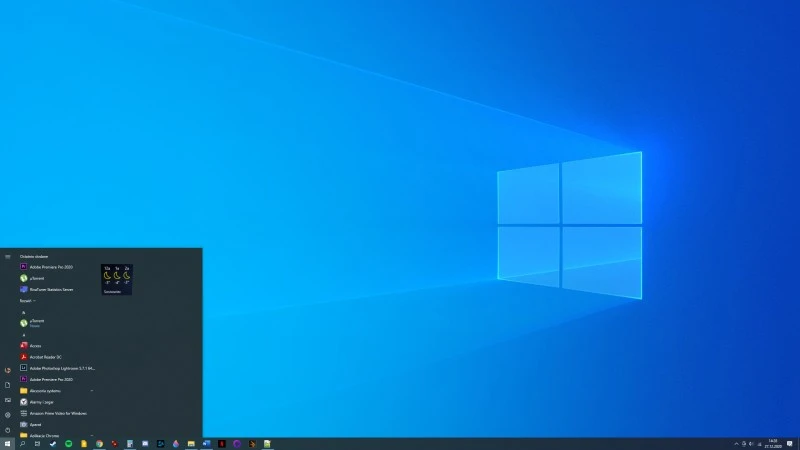
Task: Open Settings gear in Start menu
Action: (8, 415)
